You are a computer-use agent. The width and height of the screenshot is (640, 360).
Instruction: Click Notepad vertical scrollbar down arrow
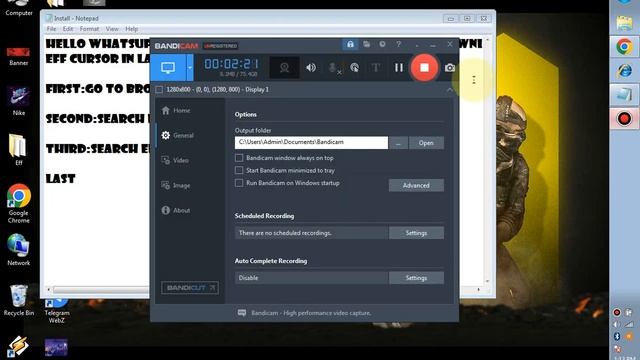(x=487, y=281)
